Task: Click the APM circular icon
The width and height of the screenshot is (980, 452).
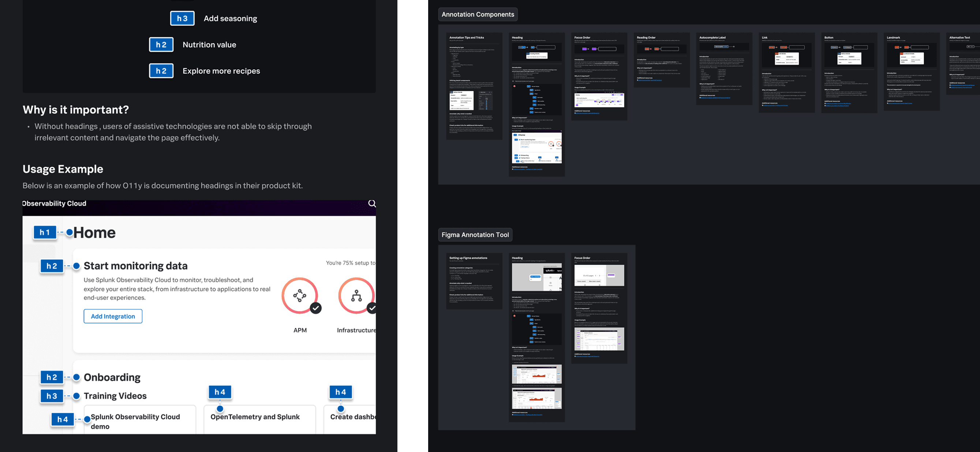Action: (x=299, y=295)
